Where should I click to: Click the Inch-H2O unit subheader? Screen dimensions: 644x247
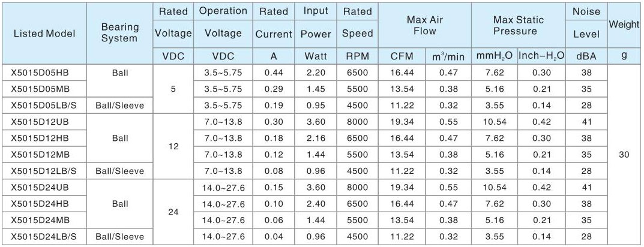coord(541,56)
